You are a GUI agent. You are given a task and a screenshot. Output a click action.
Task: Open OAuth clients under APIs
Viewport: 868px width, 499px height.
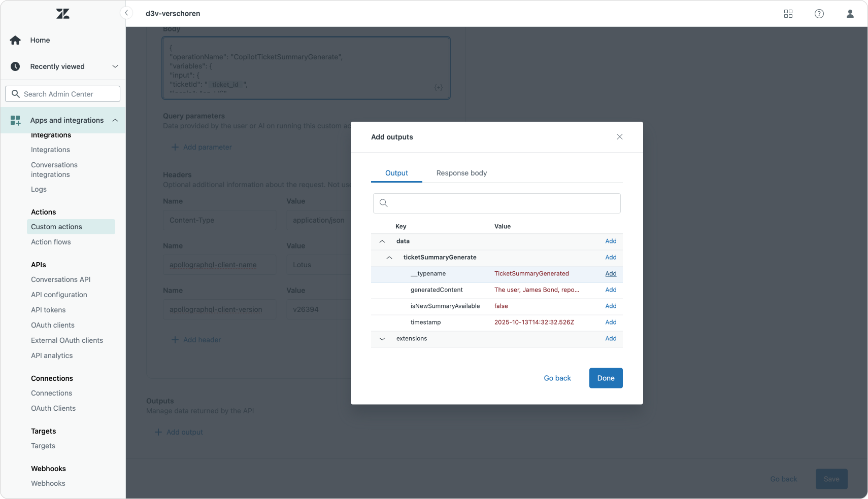tap(53, 325)
